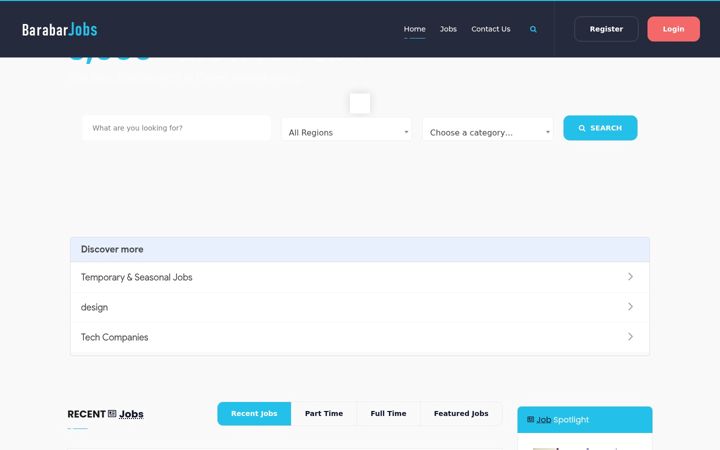Click the icon beside RECENT Jobs heading
This screenshot has height=450, width=720.
112,414
